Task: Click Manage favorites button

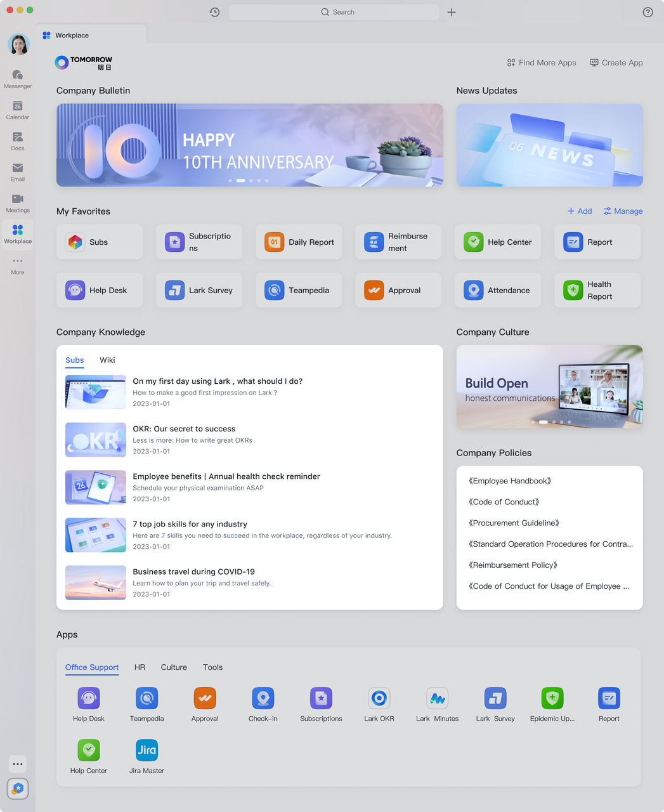Action: [x=623, y=211]
